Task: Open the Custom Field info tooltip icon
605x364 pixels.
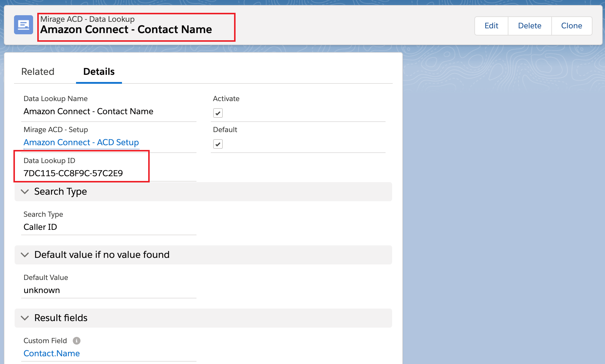Action: pos(77,340)
